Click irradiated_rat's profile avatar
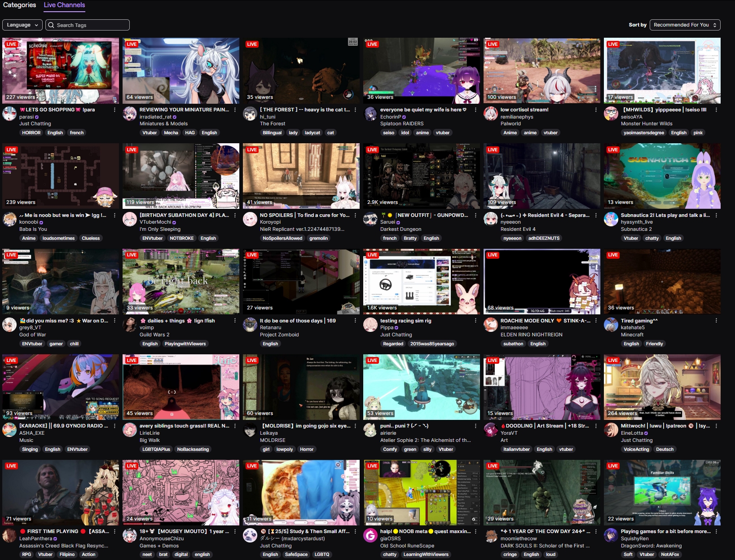 point(130,114)
